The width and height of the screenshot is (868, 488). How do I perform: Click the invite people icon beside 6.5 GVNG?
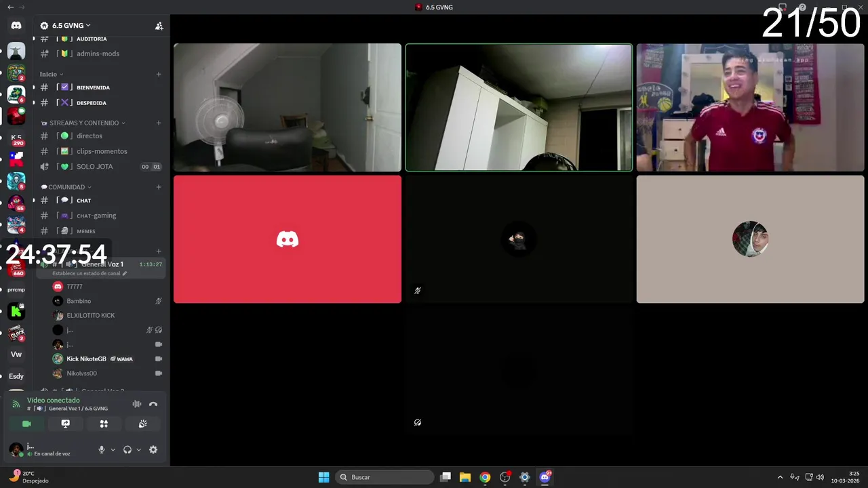(159, 26)
